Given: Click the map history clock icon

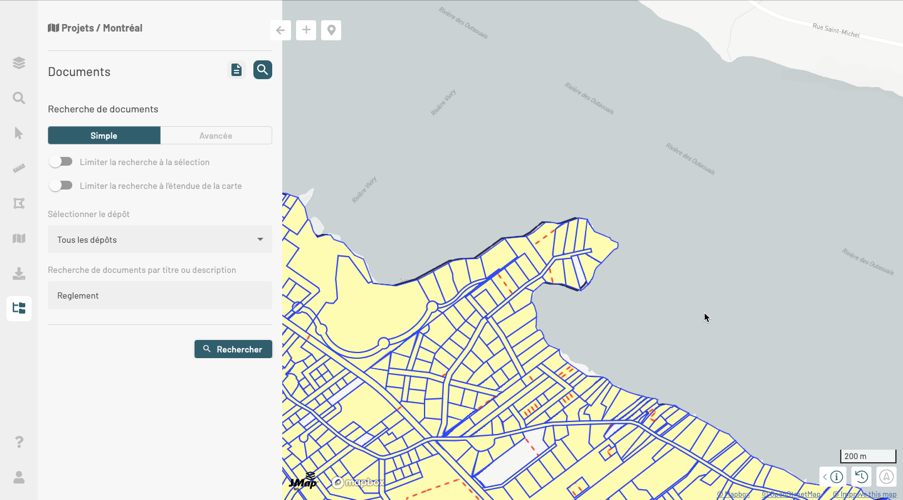Looking at the screenshot, I should [x=861, y=477].
